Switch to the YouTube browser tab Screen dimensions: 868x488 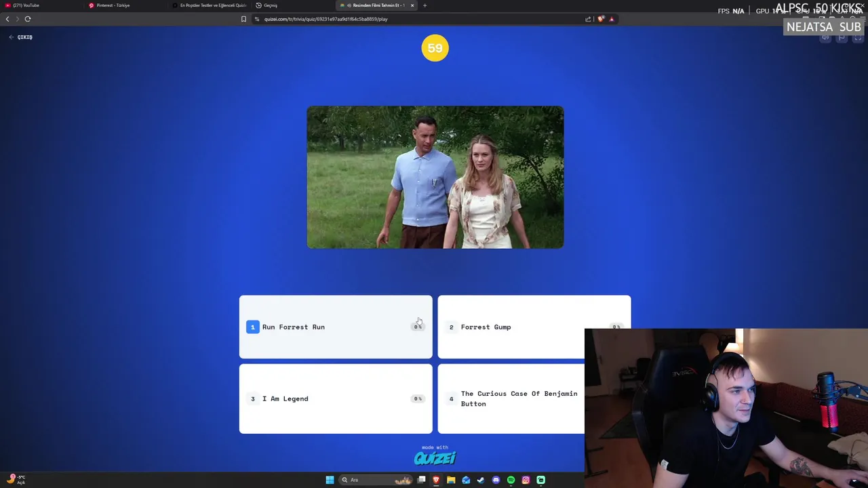click(41, 5)
